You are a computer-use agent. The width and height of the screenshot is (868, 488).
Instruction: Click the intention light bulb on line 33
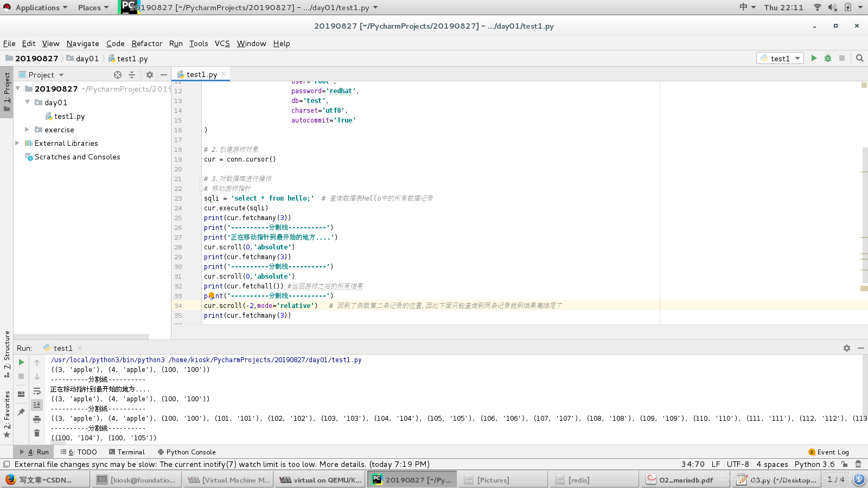click(x=212, y=296)
